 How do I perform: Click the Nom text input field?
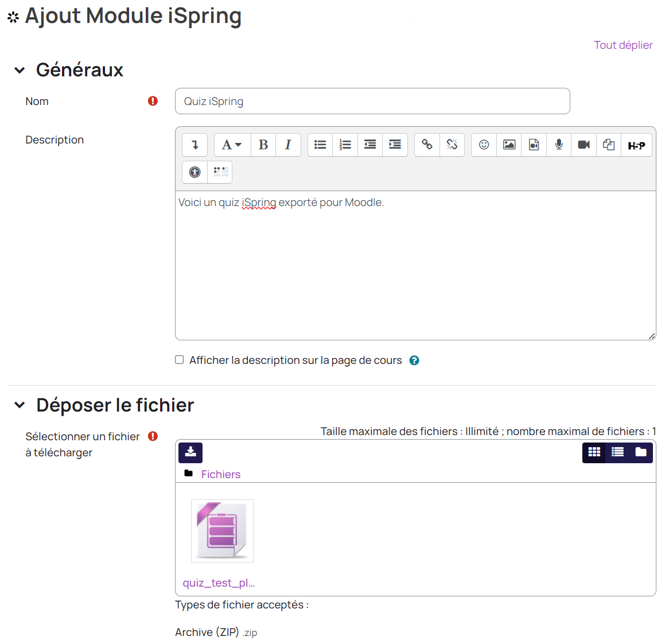(372, 101)
